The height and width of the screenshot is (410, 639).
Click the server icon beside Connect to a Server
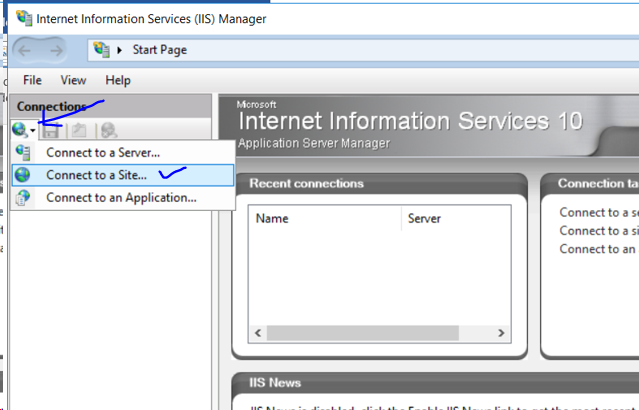23,152
